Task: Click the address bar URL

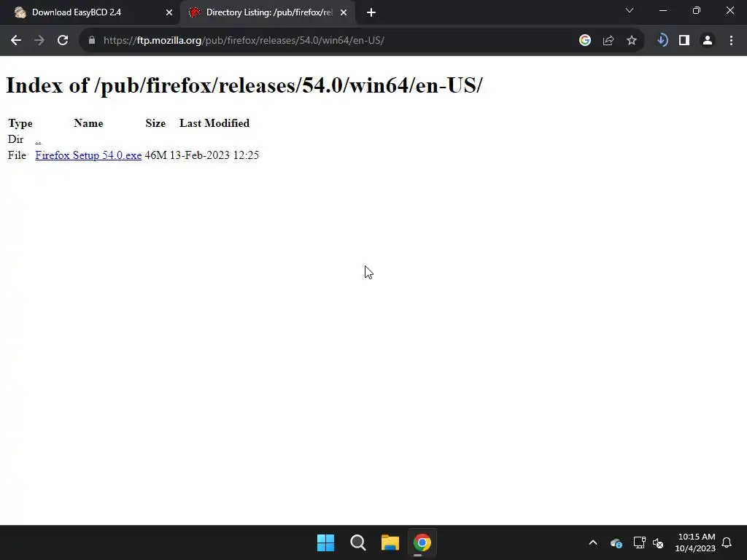Action: tap(244, 41)
